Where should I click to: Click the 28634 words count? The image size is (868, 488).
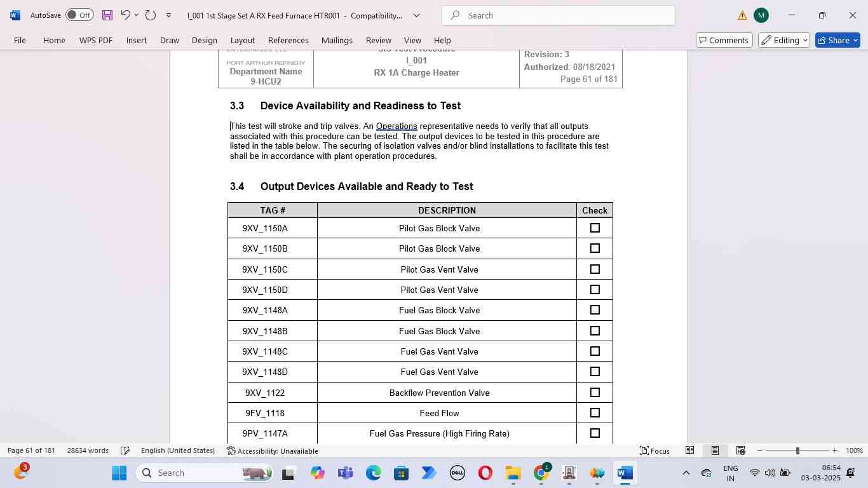[x=88, y=451]
